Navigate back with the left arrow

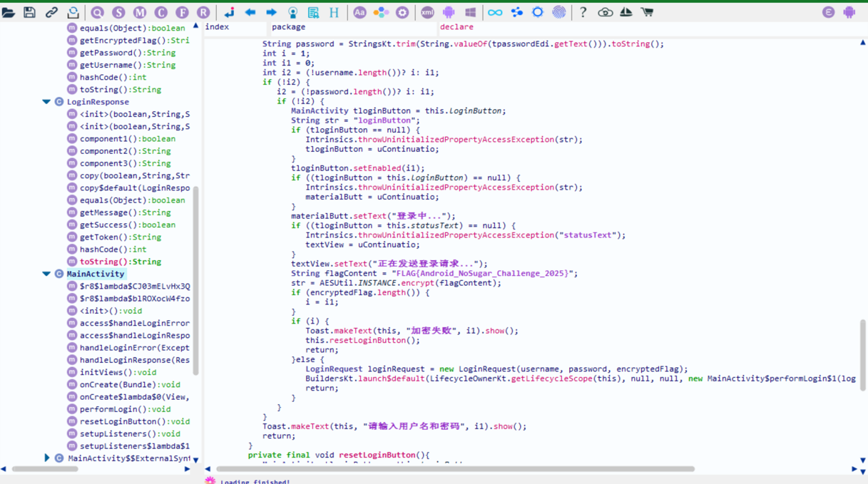click(x=250, y=12)
